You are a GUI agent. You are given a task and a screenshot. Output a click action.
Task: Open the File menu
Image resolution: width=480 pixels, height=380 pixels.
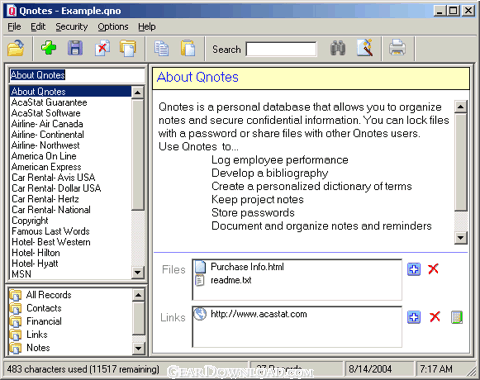point(14,27)
